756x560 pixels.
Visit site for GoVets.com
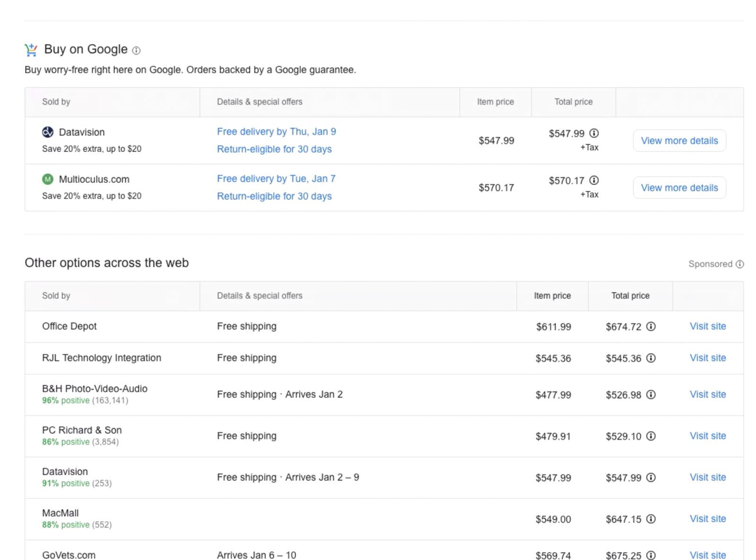coord(708,555)
